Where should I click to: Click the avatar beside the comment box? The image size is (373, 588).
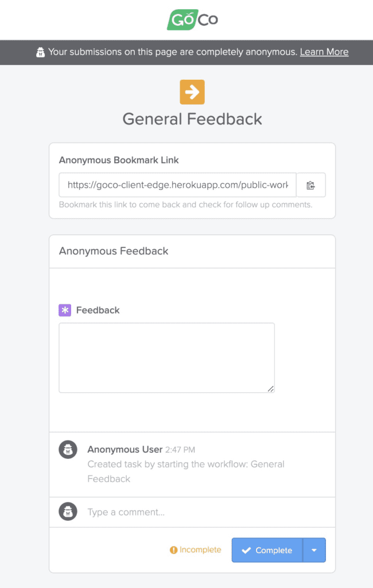[68, 511]
